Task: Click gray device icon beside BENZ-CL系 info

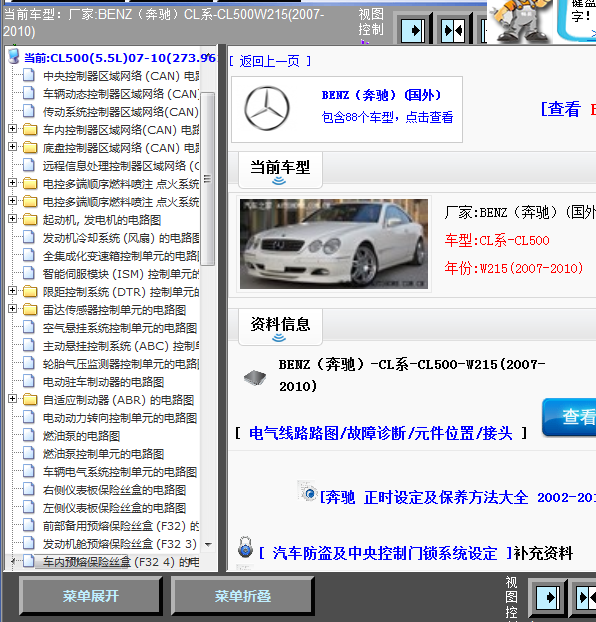Action: pyautogui.click(x=255, y=378)
